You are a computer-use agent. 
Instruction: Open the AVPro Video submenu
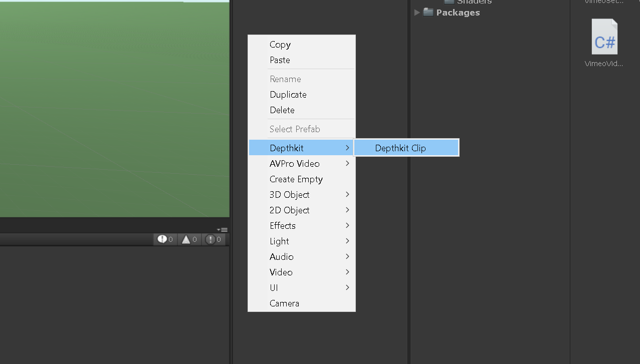coord(295,163)
